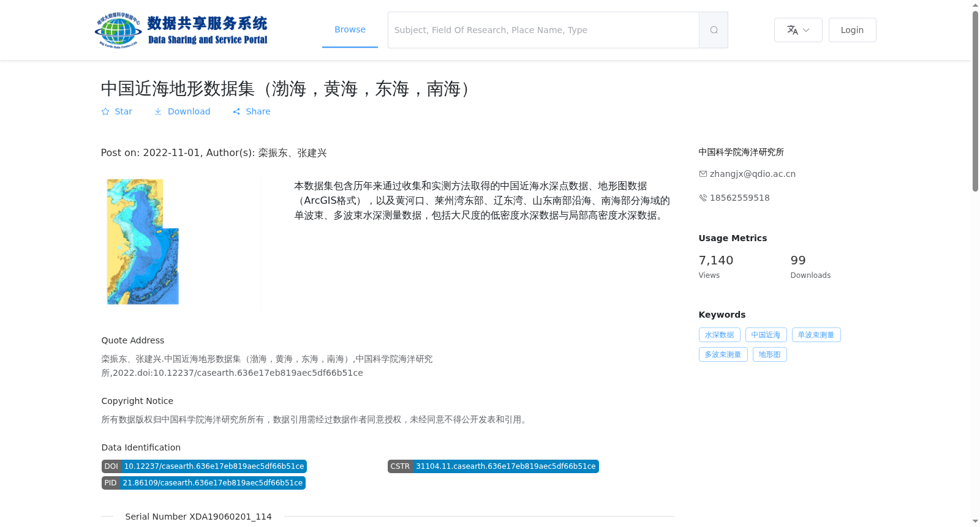Click the scrollbar down arrow

click(x=975, y=521)
